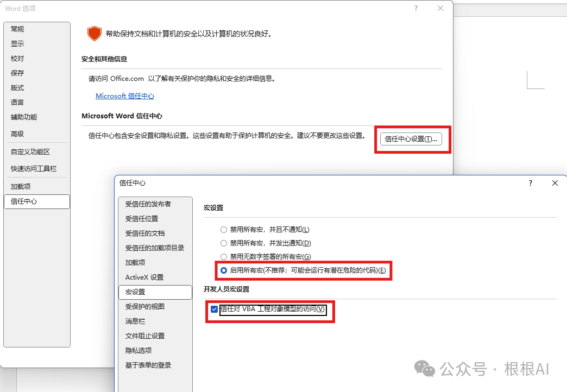Uncheck 信任对 VBA 工程对象模型的访问
The height and width of the screenshot is (392, 567).
pos(213,309)
